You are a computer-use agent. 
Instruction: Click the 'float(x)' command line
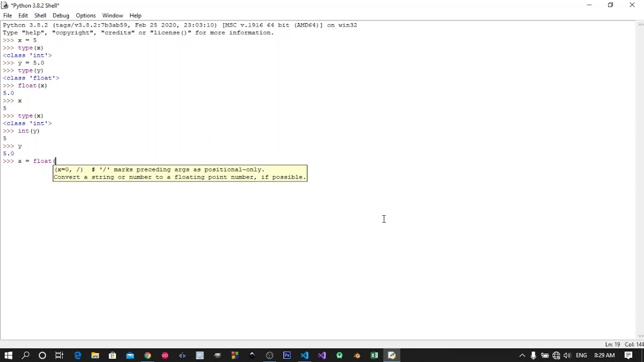click(x=33, y=85)
